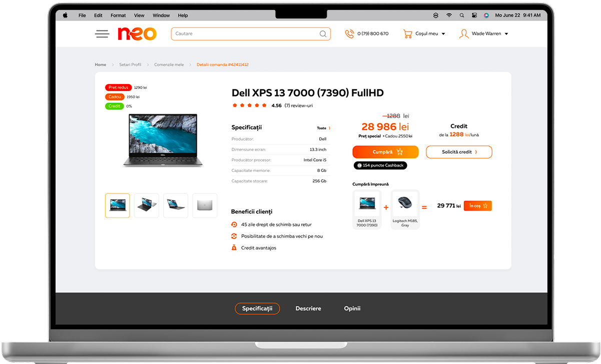
Task: Open macOS Spotlight search icon
Action: click(x=461, y=15)
